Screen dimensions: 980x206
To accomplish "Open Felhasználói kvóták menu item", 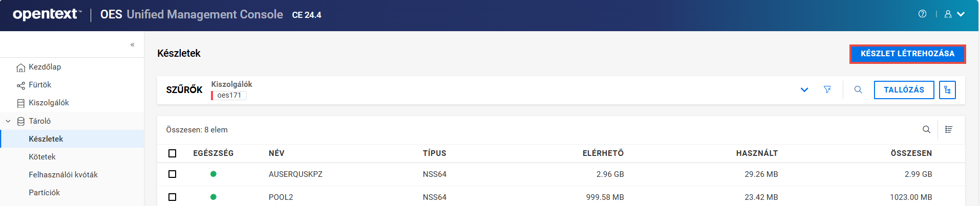I will tap(63, 175).
